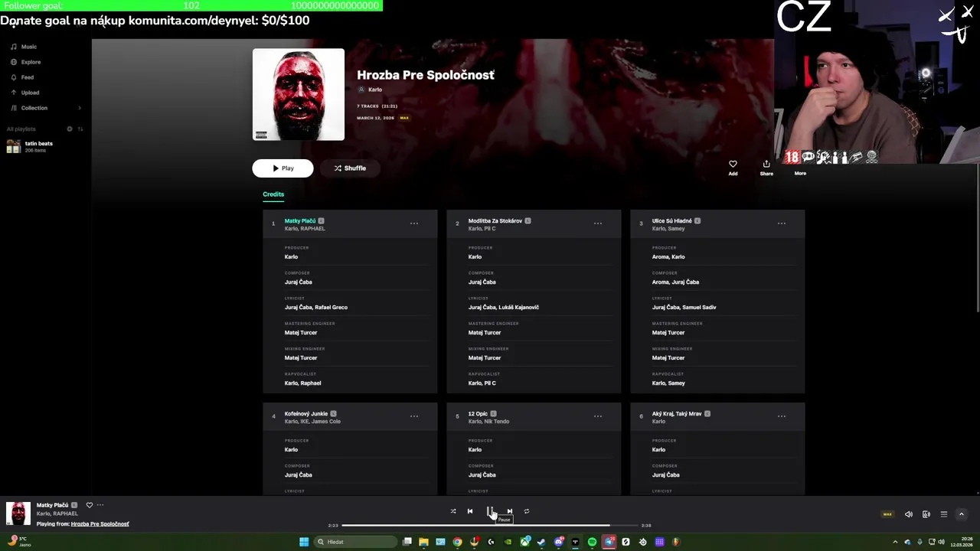Image resolution: width=980 pixels, height=551 pixels.
Task: Click Aký Kraj, Taký Mrav track title
Action: 677,413
